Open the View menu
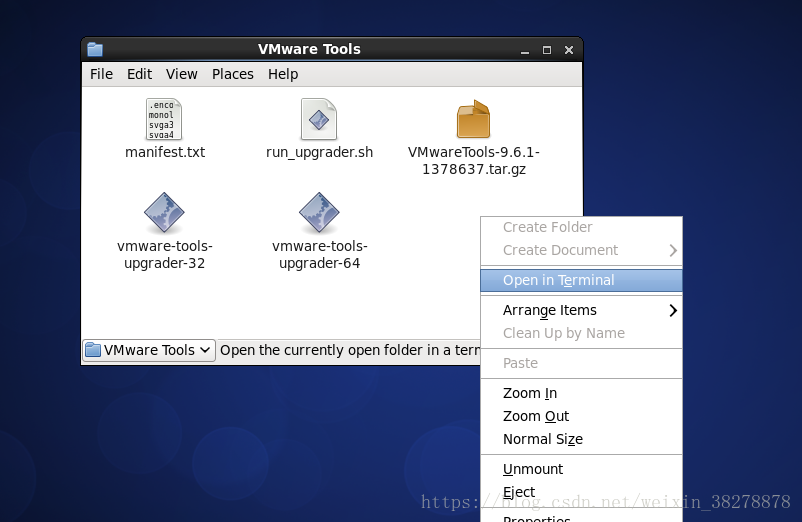 pyautogui.click(x=182, y=74)
